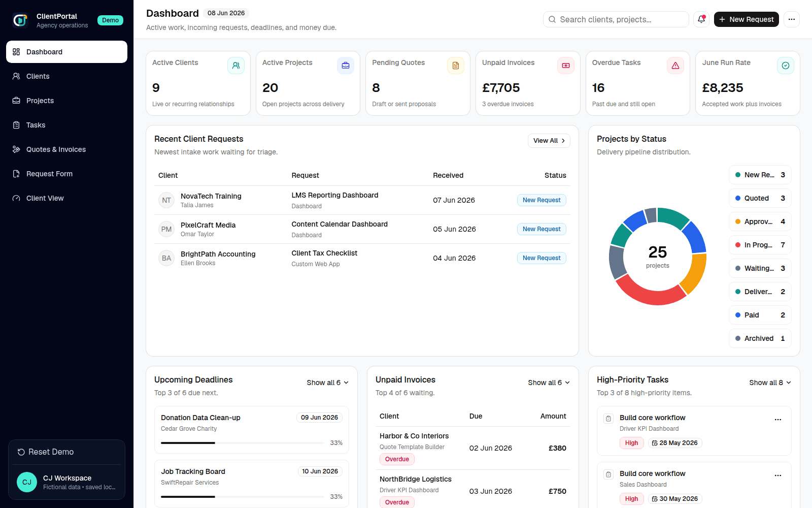812x508 pixels.
Task: Go to Clients in the sidebar
Action: (x=66, y=76)
